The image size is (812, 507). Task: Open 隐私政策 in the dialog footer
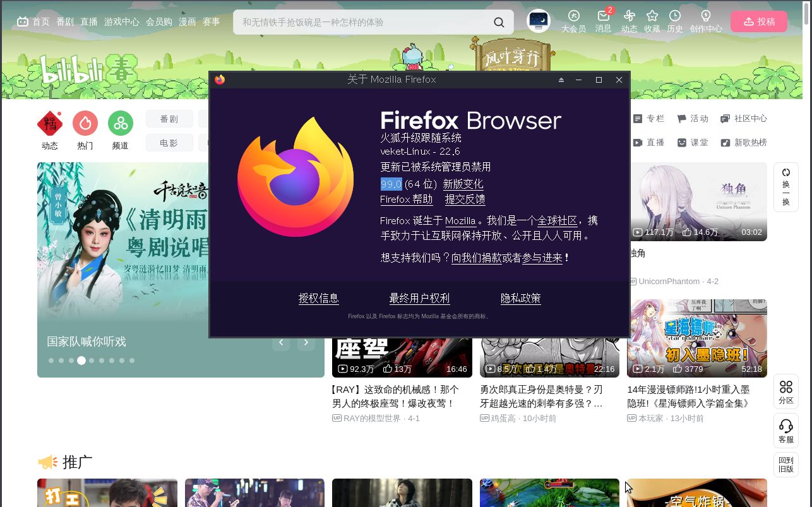click(521, 298)
